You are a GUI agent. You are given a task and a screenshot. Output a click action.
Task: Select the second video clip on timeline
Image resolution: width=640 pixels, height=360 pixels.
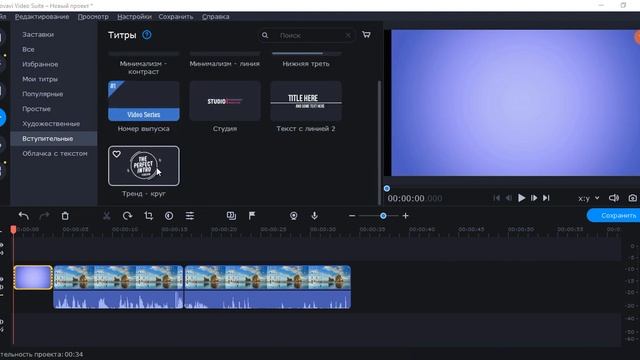268,278
